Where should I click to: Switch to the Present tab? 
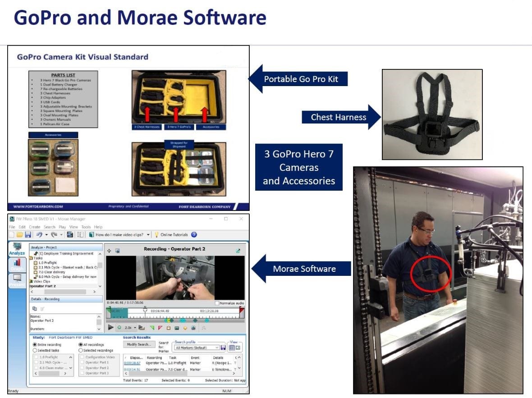[17, 281]
